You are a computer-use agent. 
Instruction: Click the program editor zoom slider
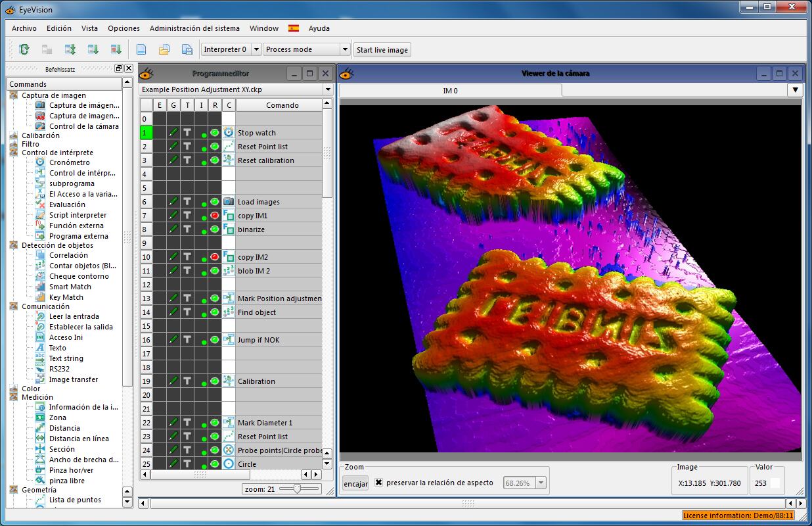[x=298, y=489]
